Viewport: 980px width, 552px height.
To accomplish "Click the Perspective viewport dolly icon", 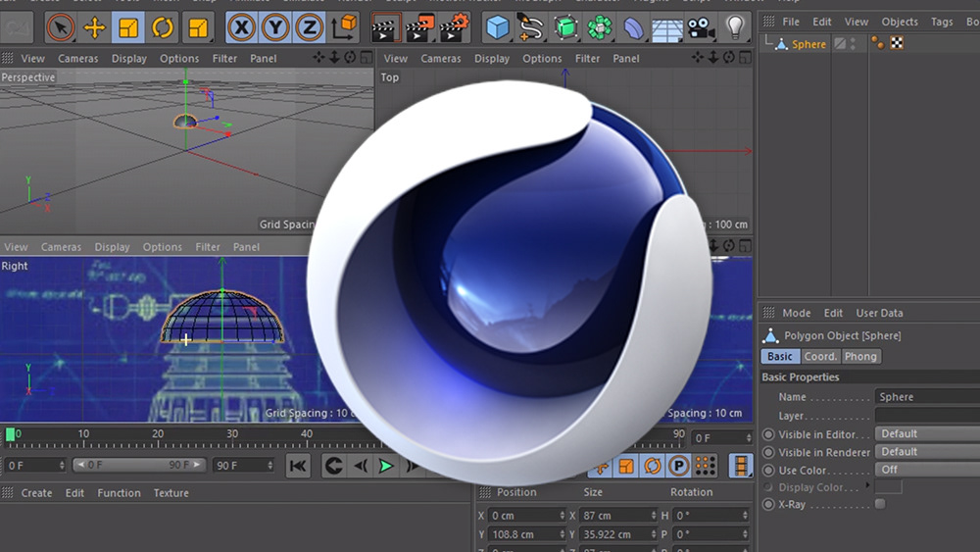I will [x=334, y=58].
